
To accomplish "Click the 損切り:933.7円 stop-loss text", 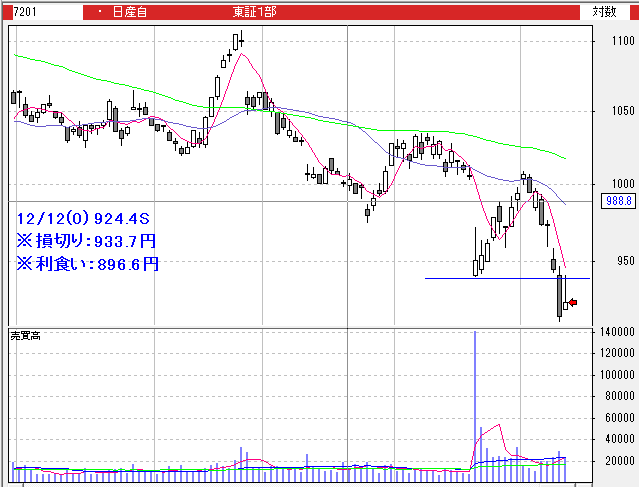I will [87, 241].
